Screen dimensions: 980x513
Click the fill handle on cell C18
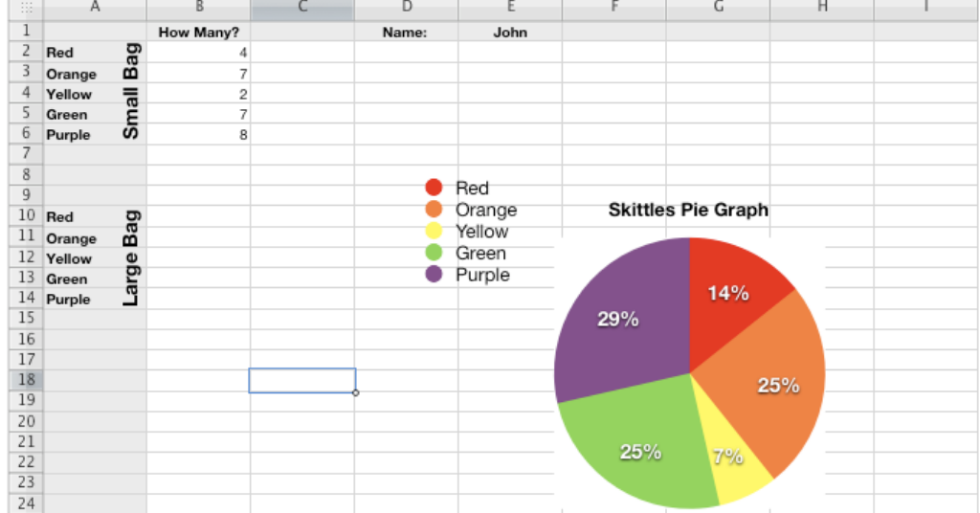(x=356, y=392)
